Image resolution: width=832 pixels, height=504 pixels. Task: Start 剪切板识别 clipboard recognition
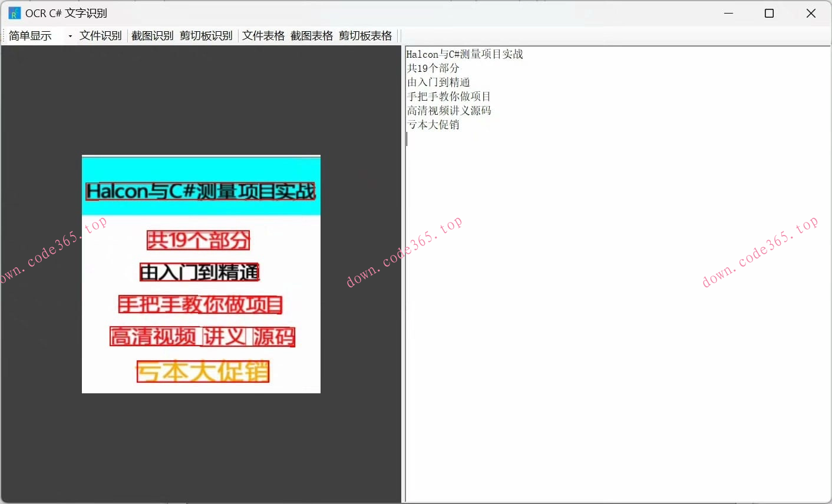pos(206,35)
